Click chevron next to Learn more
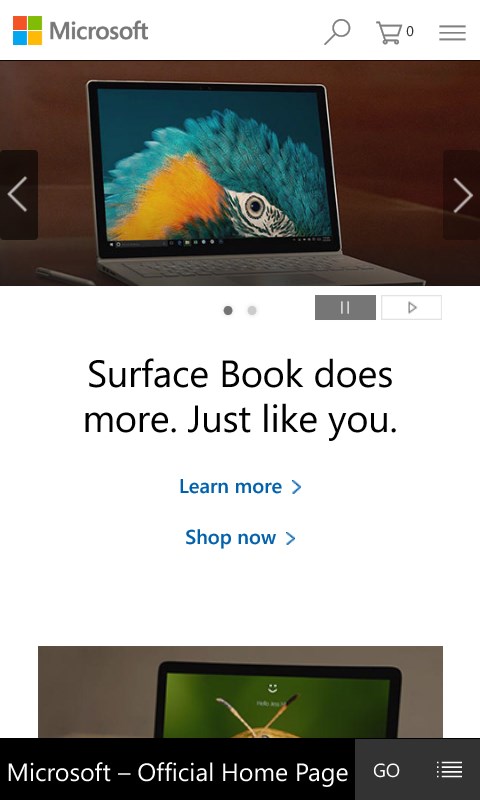The width and height of the screenshot is (480, 800). tap(296, 487)
